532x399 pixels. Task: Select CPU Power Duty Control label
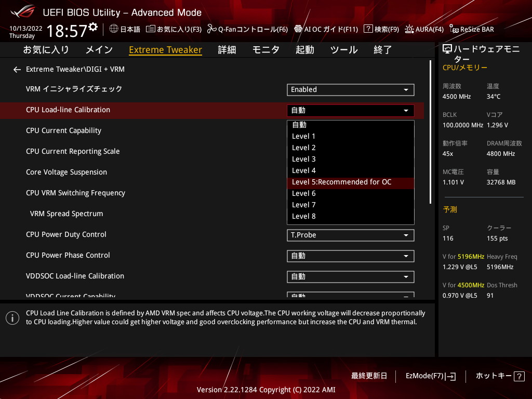click(x=66, y=234)
